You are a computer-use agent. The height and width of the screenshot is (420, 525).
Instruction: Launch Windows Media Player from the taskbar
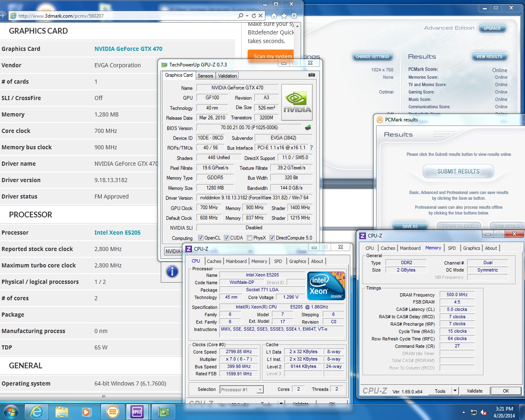coord(87,411)
